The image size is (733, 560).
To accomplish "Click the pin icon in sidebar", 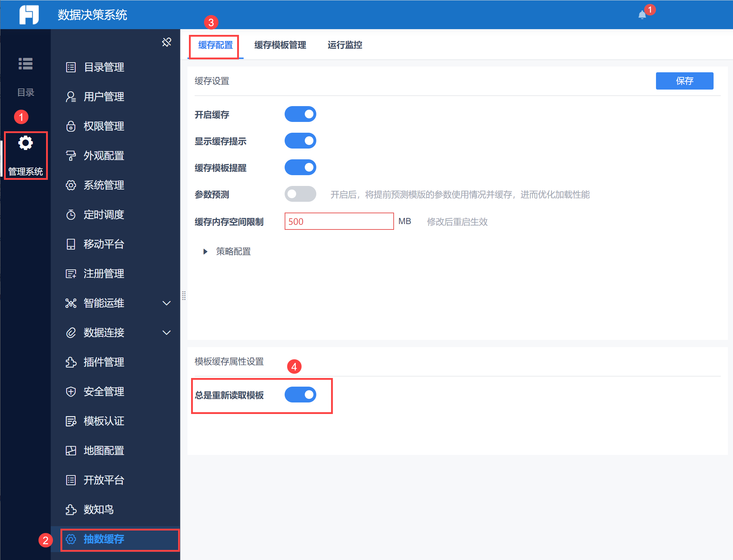I will [x=167, y=42].
